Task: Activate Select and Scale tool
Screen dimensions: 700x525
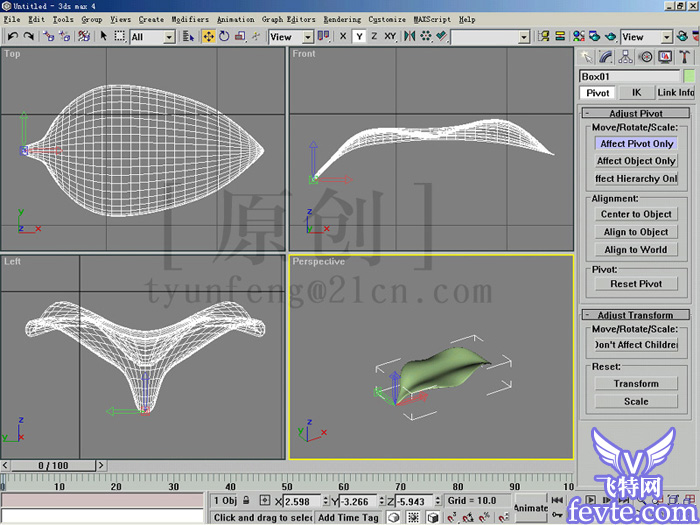Action: (240, 37)
